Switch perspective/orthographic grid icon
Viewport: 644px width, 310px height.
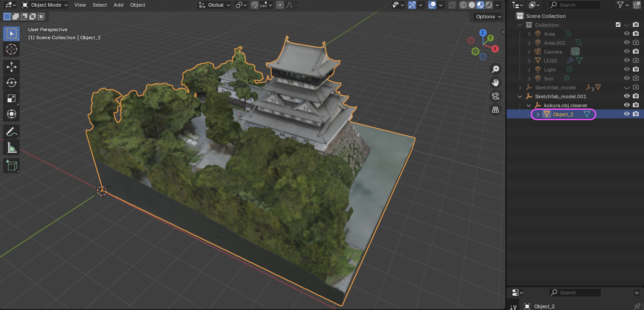495,109
